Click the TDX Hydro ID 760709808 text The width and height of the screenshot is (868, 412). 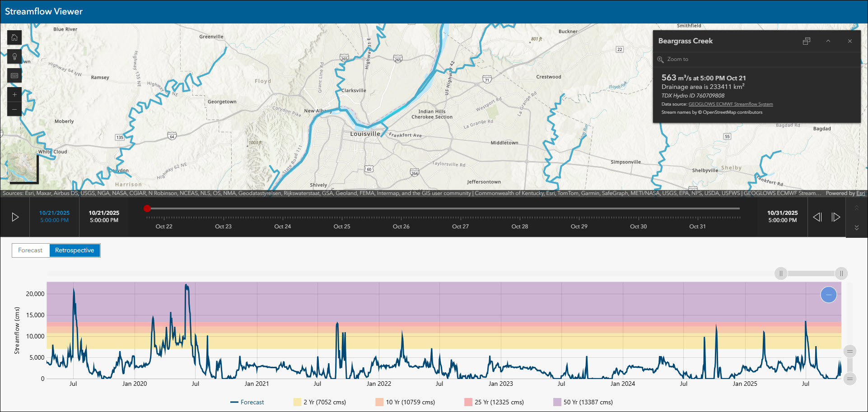693,96
